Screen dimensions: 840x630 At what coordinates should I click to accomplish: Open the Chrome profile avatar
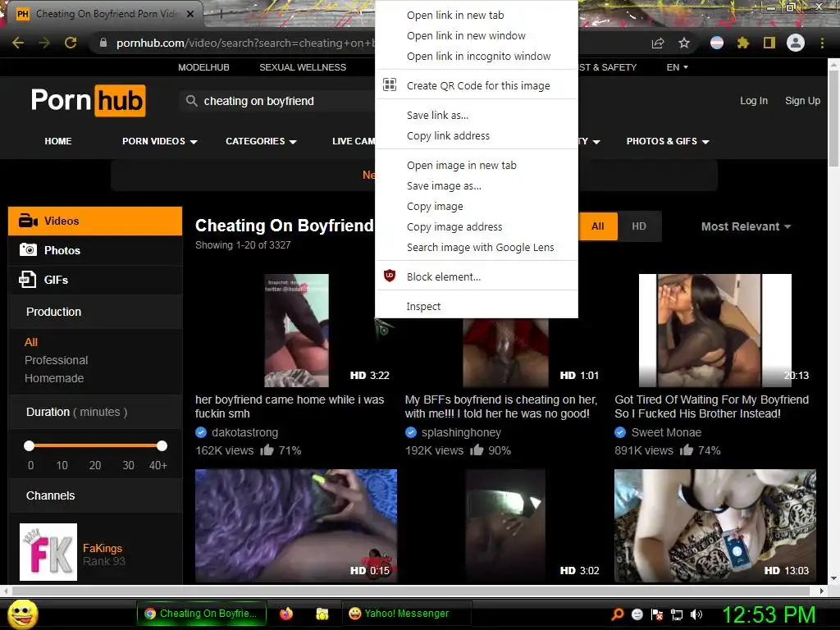coord(796,43)
